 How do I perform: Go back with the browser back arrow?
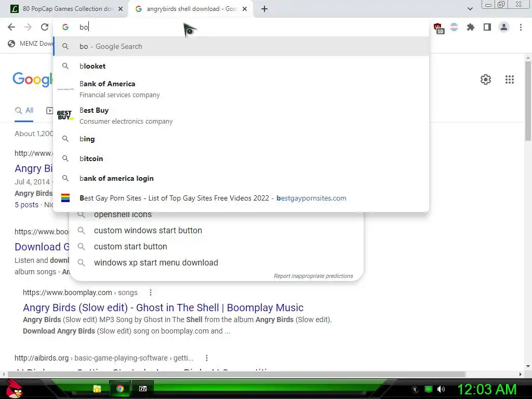(x=11, y=27)
